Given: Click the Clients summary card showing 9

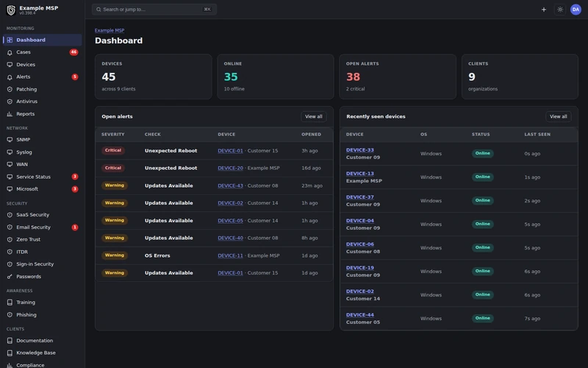Looking at the screenshot, I should [520, 77].
